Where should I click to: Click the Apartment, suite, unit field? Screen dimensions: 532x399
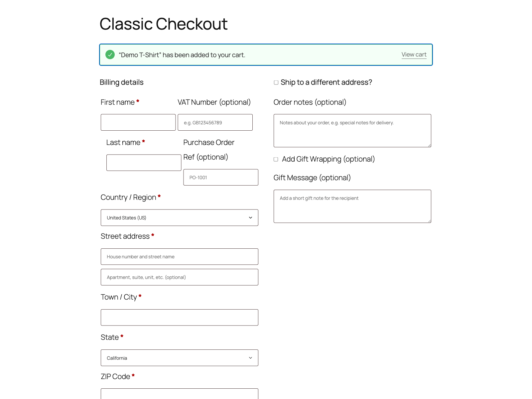coord(180,277)
